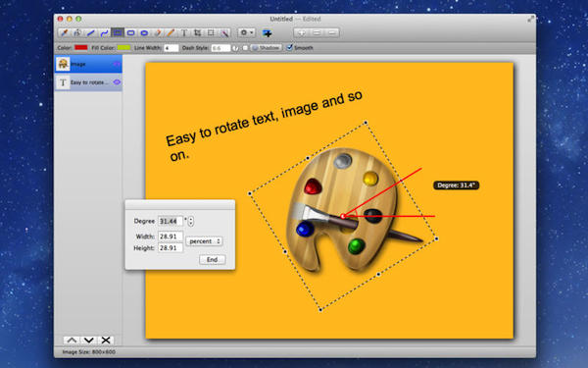Click the Degree value stepper arrows
The height and width of the screenshot is (368, 588).
click(191, 221)
